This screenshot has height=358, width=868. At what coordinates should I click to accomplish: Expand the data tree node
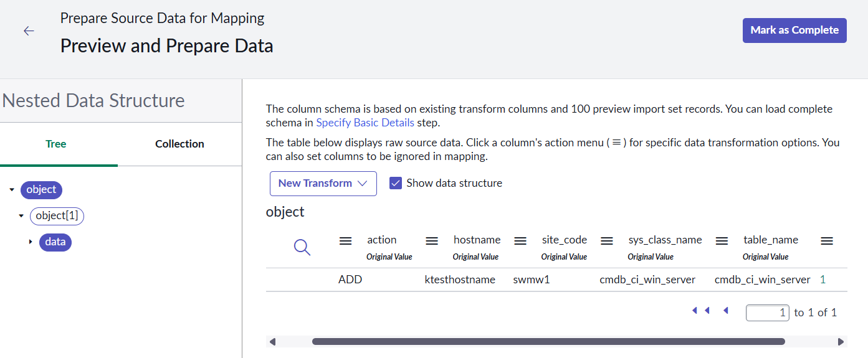click(x=31, y=242)
